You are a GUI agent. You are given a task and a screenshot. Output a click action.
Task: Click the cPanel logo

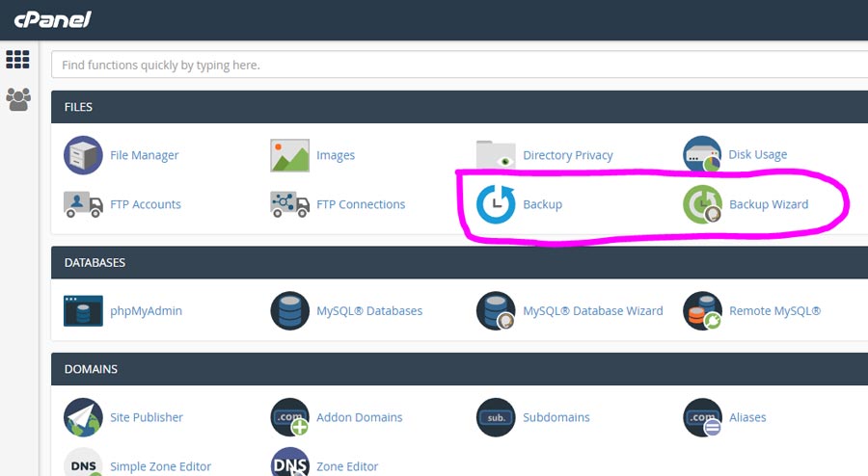pyautogui.click(x=53, y=19)
